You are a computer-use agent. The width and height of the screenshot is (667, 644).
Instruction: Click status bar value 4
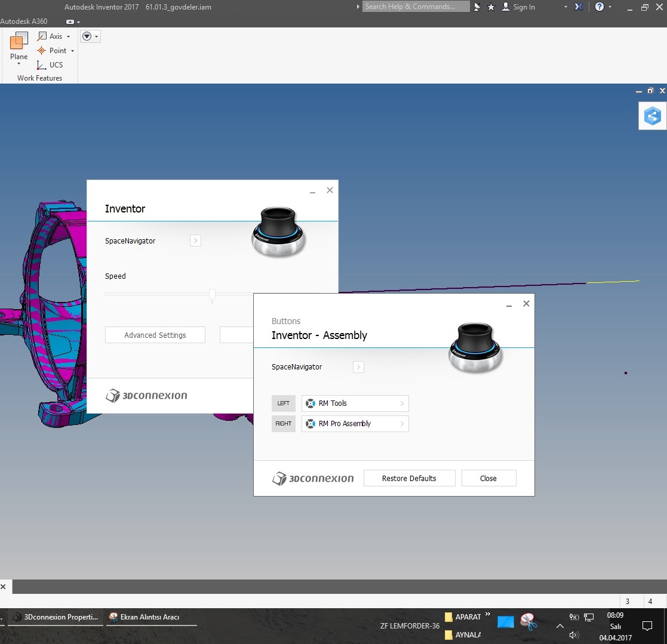(x=650, y=602)
